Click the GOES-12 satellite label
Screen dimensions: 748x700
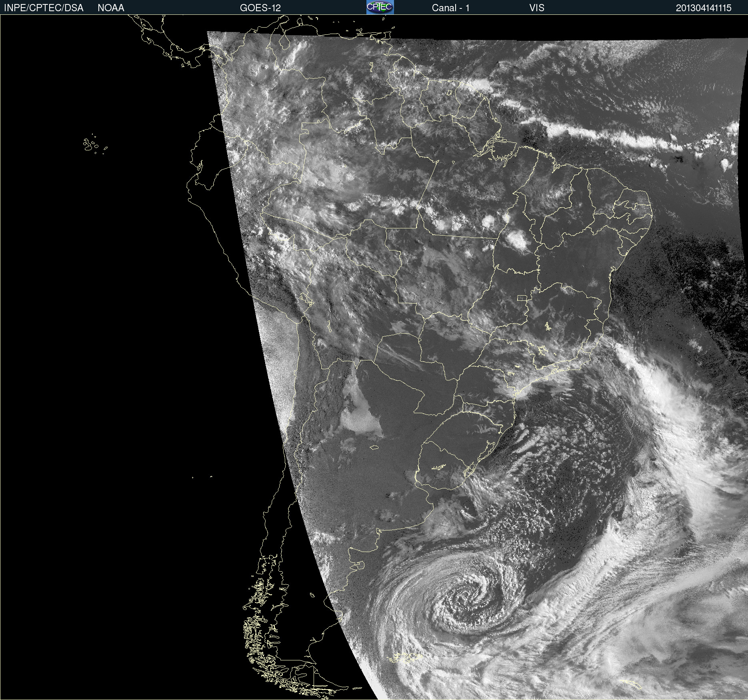coord(260,8)
